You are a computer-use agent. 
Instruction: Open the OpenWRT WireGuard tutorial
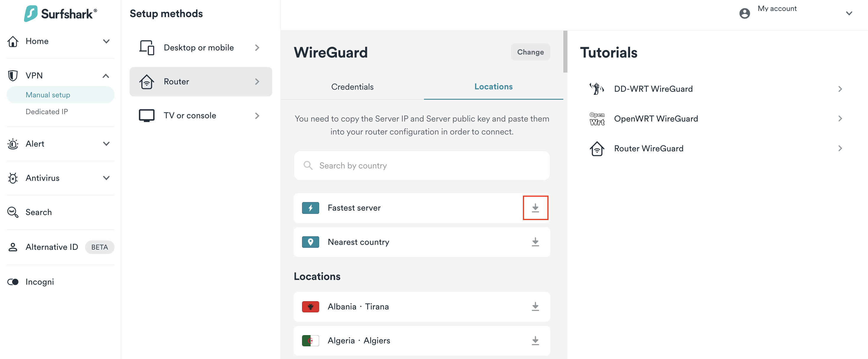pyautogui.click(x=656, y=119)
